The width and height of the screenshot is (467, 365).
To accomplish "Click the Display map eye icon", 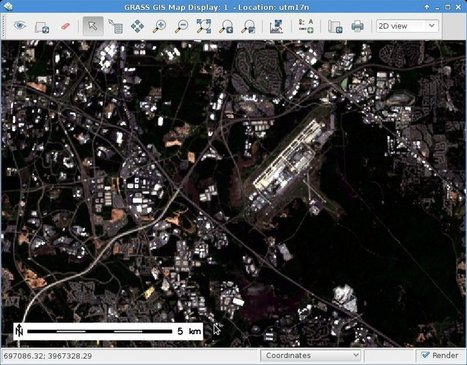I will 20,26.
